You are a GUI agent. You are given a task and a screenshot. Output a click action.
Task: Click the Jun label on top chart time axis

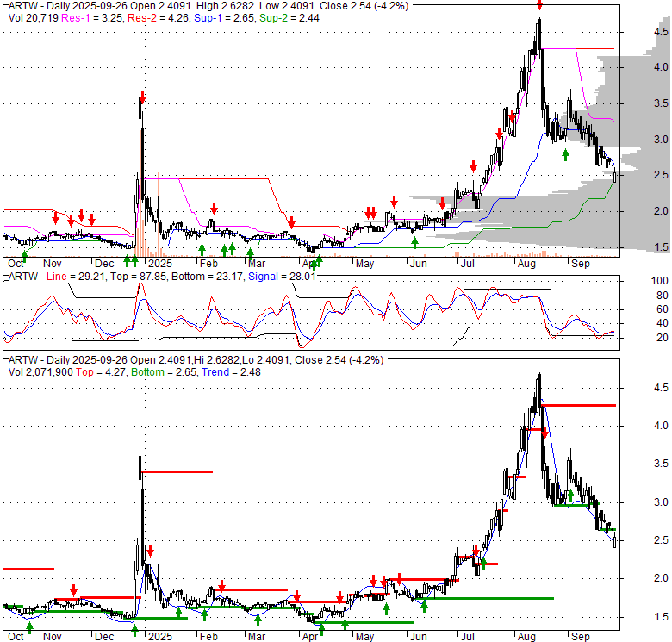pos(419,264)
